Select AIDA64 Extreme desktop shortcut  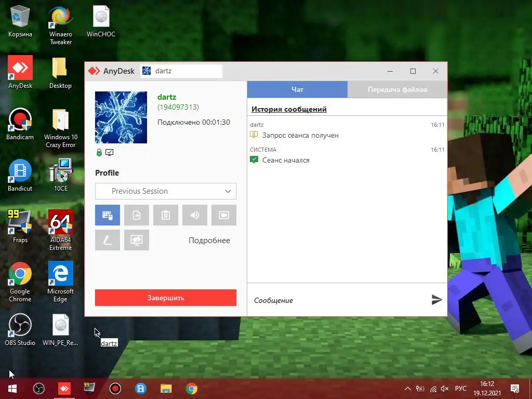[61, 231]
